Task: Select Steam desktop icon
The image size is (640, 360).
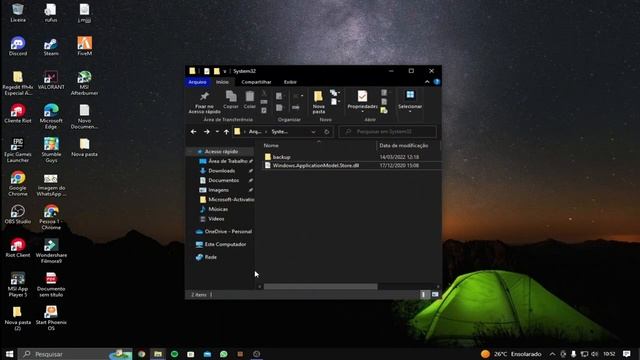Action: [51, 46]
